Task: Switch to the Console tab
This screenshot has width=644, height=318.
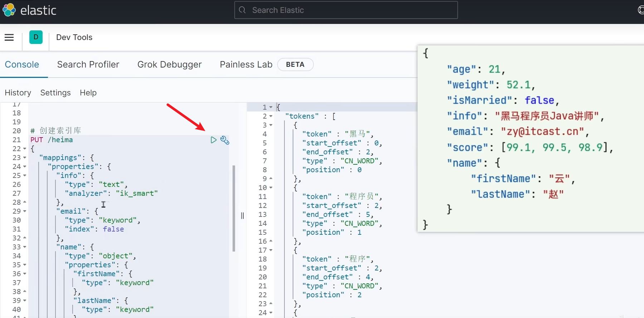Action: 22,64
